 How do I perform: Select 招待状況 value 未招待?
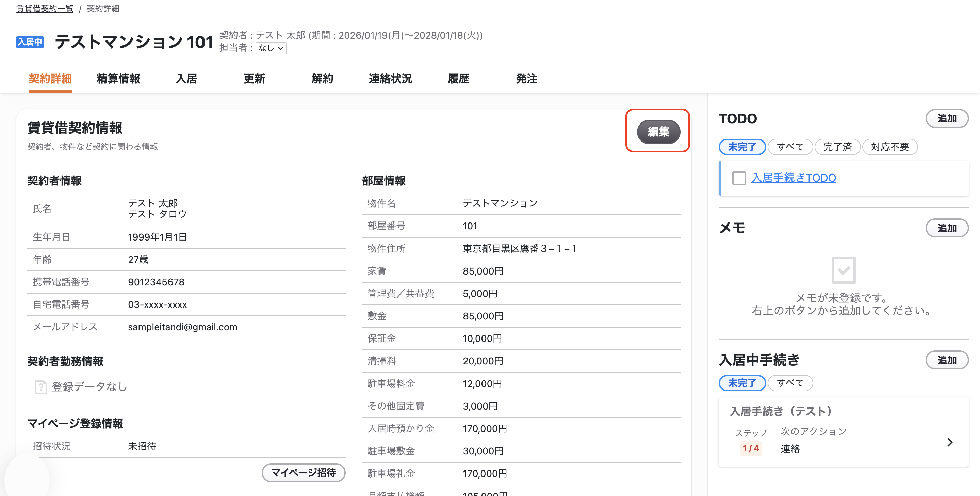click(142, 446)
